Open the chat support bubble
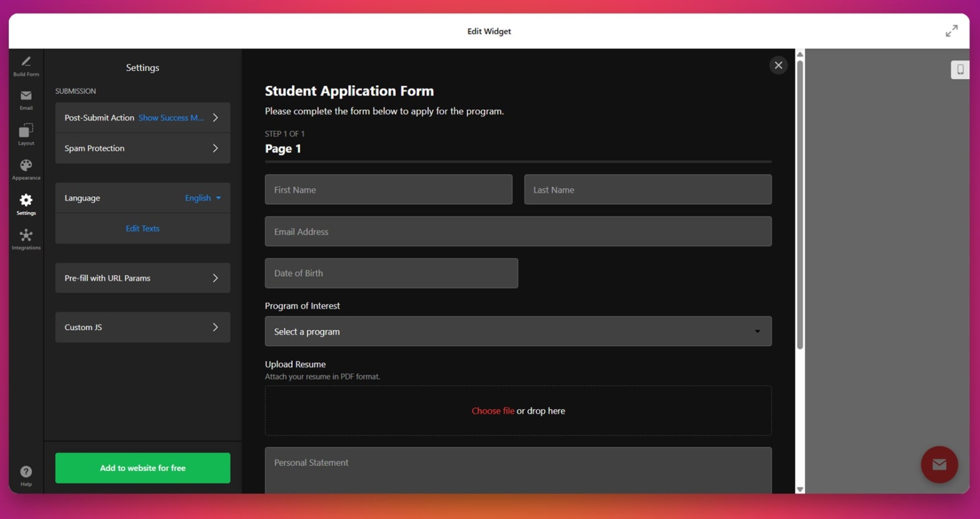 coord(939,464)
